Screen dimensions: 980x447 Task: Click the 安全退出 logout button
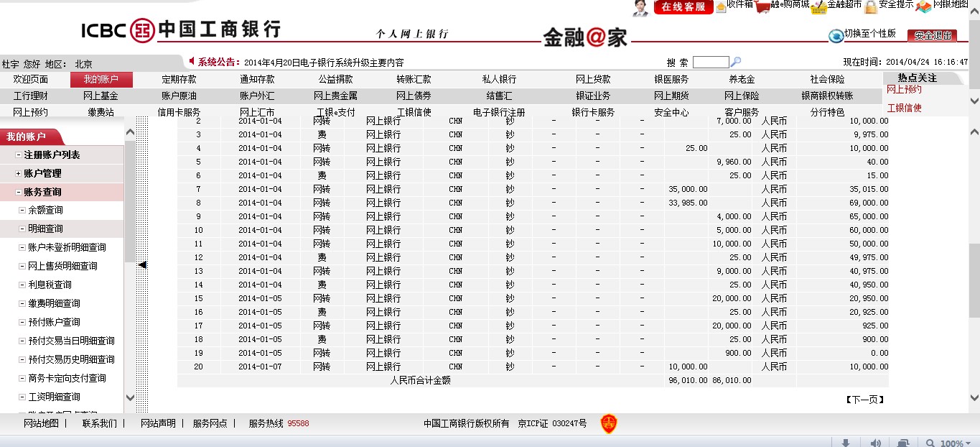point(932,35)
